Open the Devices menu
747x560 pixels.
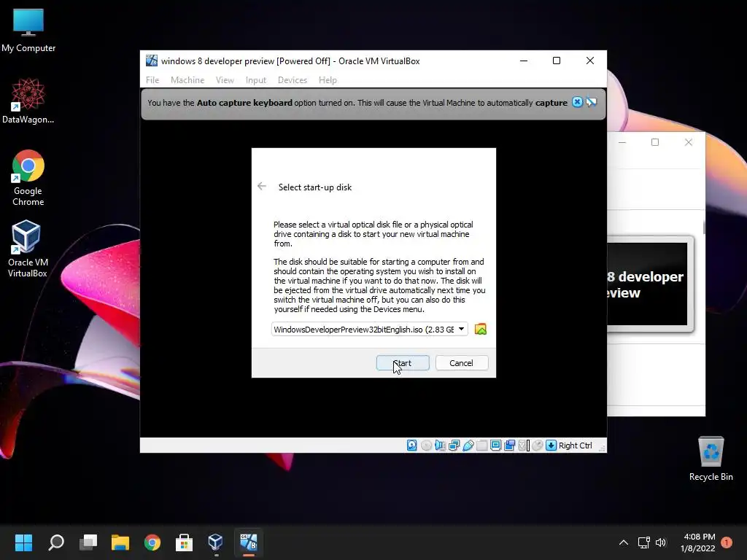pos(293,80)
